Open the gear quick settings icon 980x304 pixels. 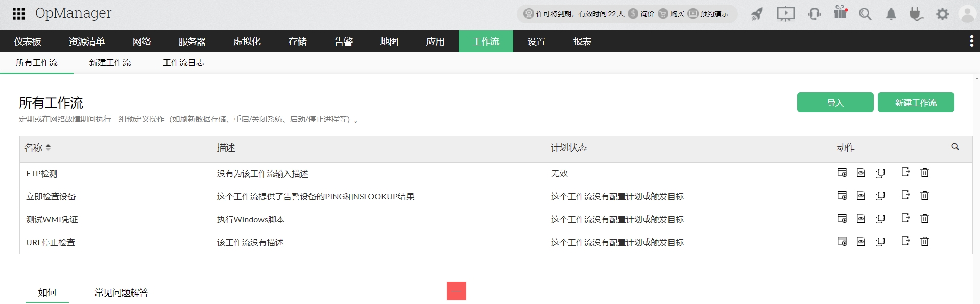pos(942,14)
